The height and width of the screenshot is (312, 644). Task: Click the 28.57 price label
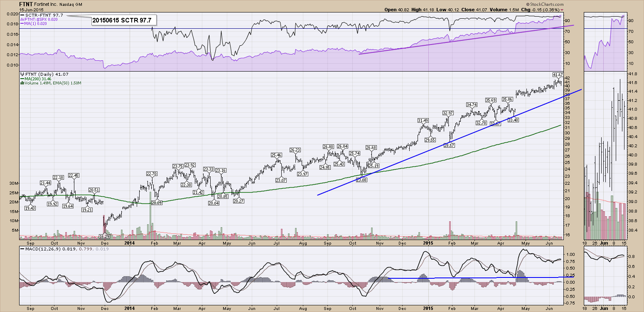coord(449,146)
